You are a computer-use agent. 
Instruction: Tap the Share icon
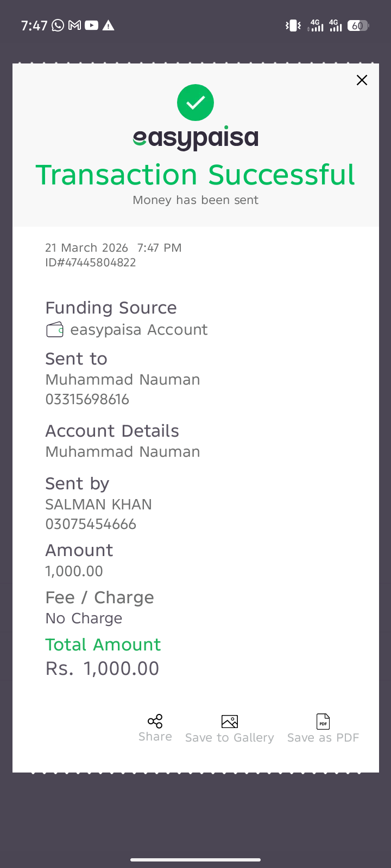pos(155,721)
